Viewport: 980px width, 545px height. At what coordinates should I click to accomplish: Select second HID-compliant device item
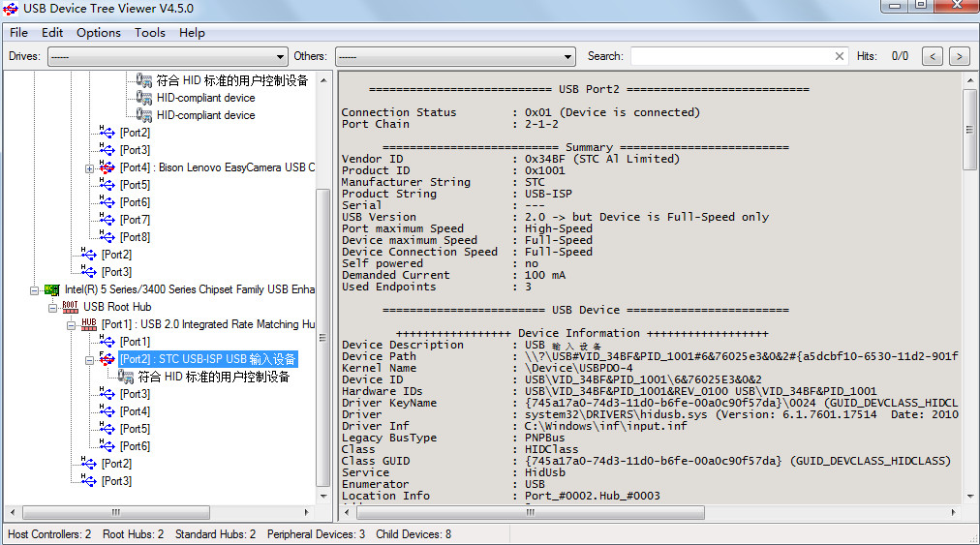[205, 115]
